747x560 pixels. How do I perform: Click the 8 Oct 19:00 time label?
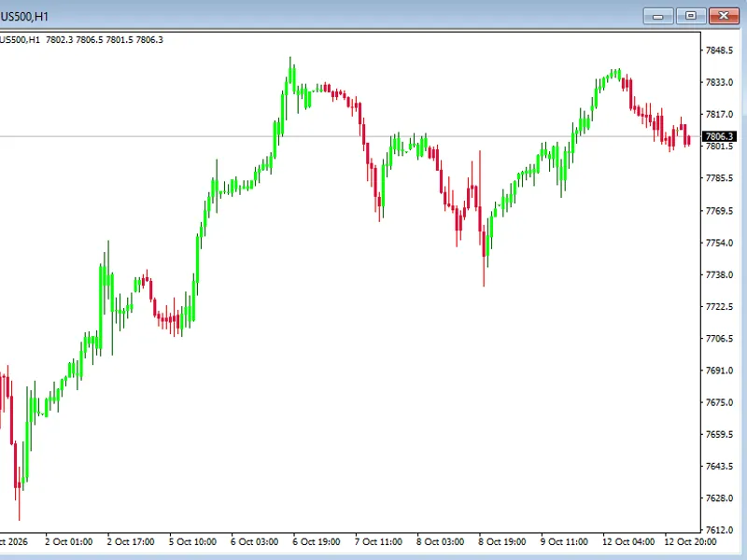coord(502,542)
